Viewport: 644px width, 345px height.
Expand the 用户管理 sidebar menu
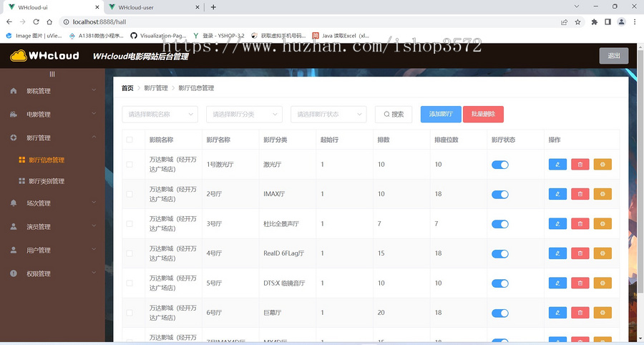coord(52,250)
